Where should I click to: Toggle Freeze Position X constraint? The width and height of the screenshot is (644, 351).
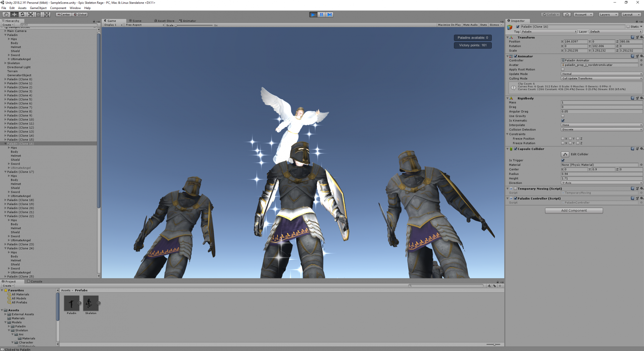click(562, 139)
